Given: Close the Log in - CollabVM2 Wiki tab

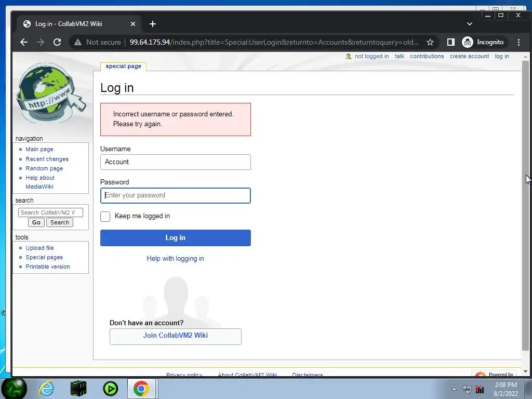Looking at the screenshot, I should pyautogui.click(x=133, y=24).
